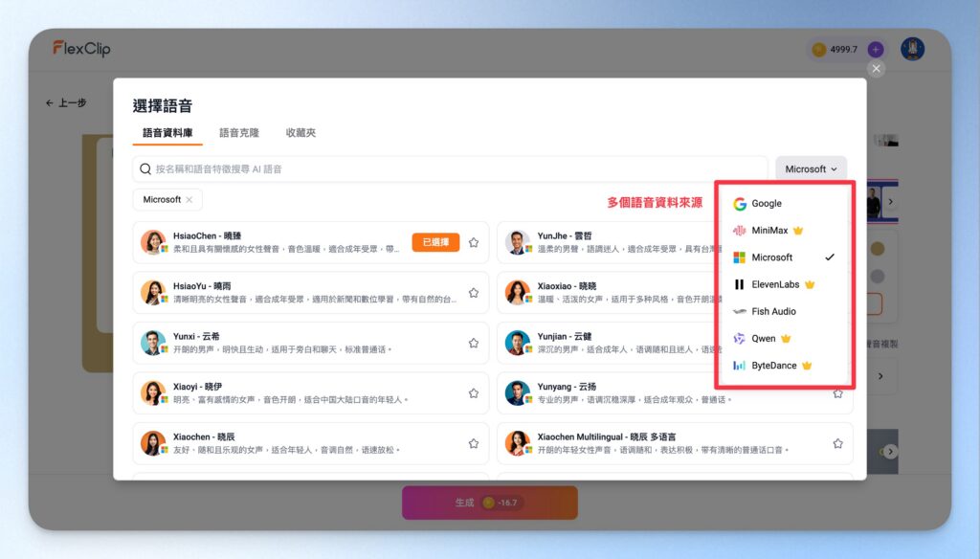Screen dimensions: 980x559
Task: Open the 收藏夾 tab
Action: (x=301, y=132)
